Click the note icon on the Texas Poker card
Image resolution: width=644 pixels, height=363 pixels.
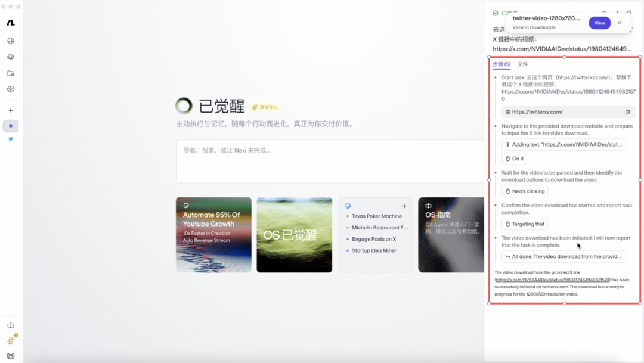coord(348,206)
